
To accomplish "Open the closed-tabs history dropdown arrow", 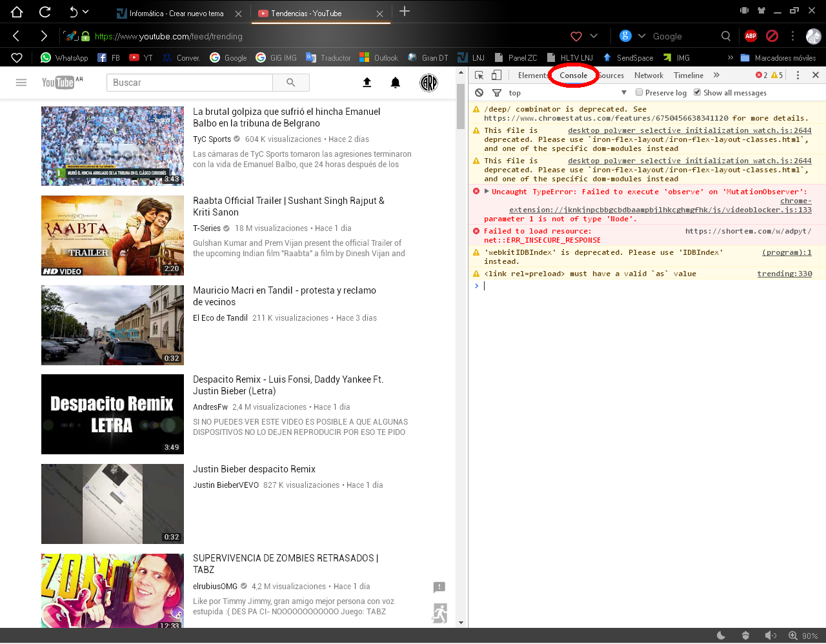I will point(86,12).
